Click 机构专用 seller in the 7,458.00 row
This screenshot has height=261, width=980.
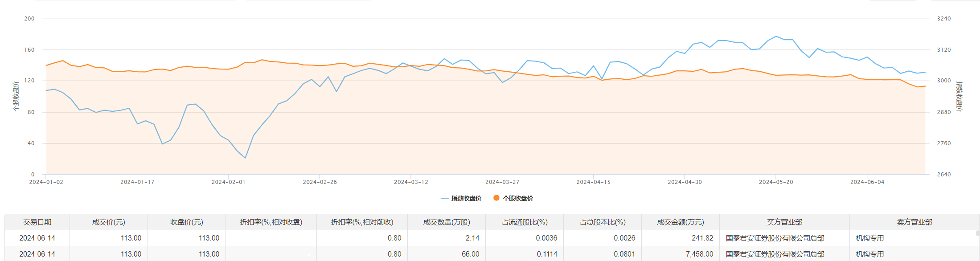[870, 254]
